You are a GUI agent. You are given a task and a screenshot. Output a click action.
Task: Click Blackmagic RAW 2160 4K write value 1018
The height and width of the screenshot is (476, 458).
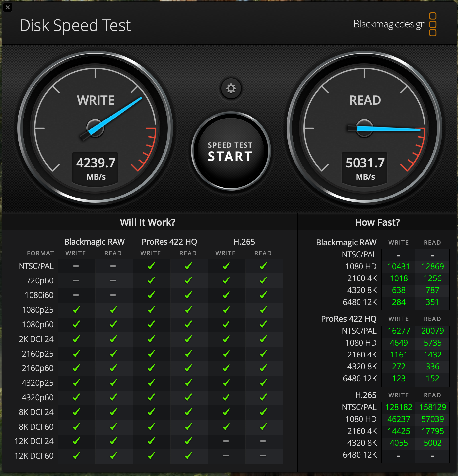399,278
